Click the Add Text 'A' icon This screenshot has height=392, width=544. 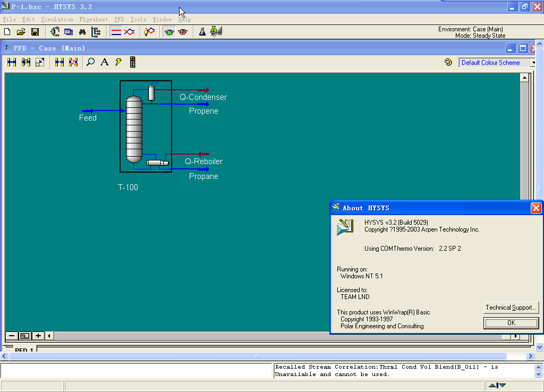click(x=105, y=62)
